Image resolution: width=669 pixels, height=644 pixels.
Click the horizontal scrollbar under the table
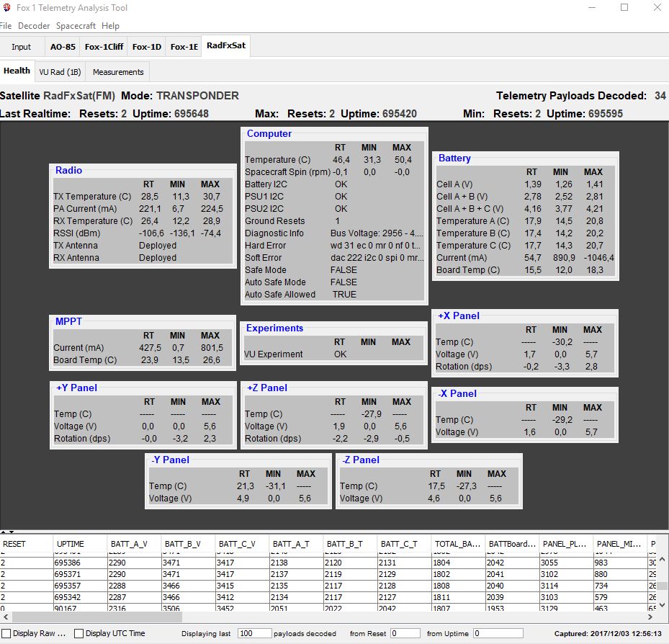pos(288,617)
